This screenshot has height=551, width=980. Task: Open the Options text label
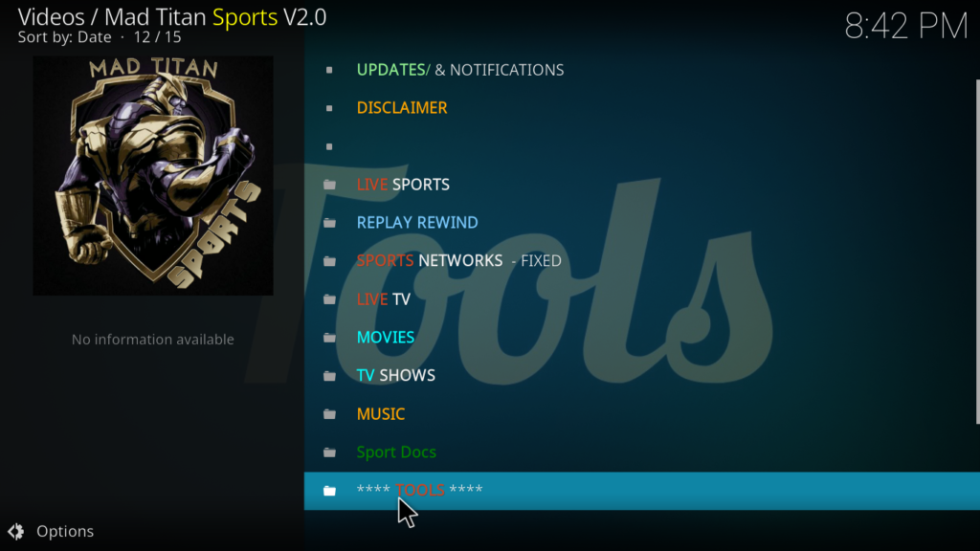(65, 532)
